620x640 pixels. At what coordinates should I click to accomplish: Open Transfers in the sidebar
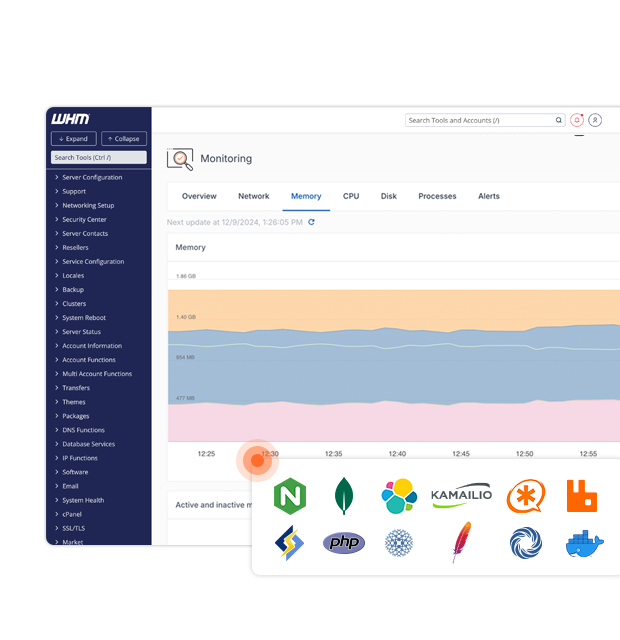[x=76, y=388]
